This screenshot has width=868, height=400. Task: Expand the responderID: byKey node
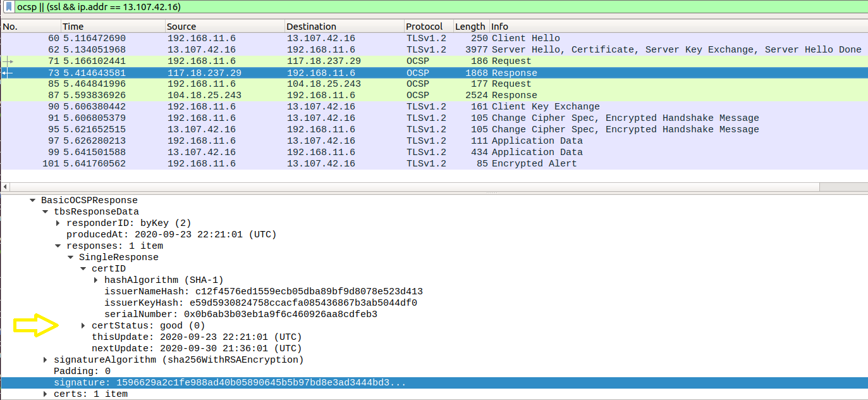pyautogui.click(x=58, y=223)
